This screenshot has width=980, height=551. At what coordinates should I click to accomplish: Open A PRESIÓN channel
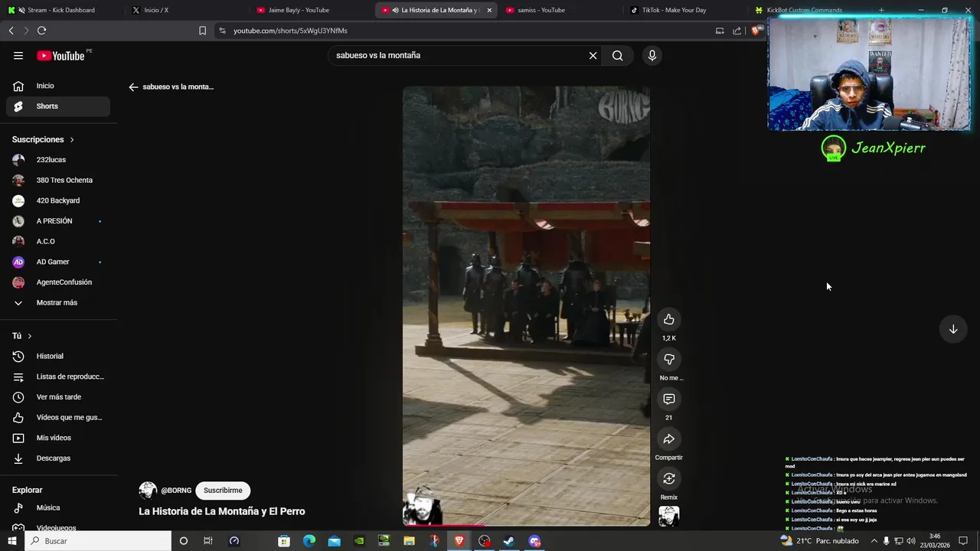click(58, 221)
